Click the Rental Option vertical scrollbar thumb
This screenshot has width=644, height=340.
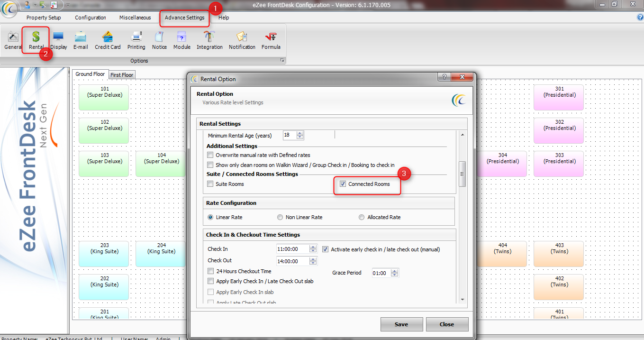463,174
